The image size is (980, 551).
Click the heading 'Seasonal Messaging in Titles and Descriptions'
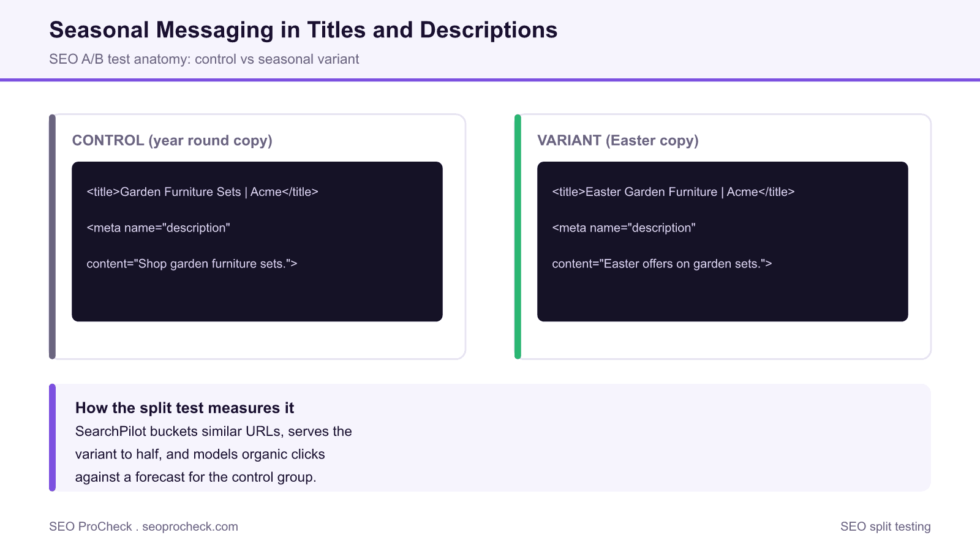pos(303,30)
